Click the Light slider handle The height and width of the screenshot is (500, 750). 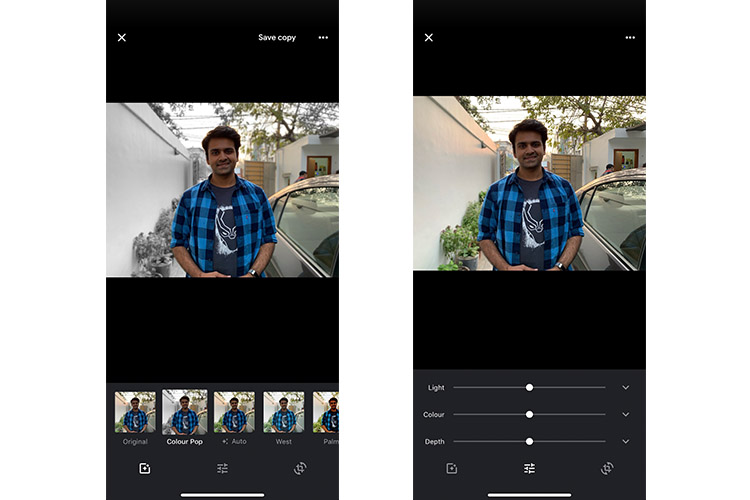529,388
